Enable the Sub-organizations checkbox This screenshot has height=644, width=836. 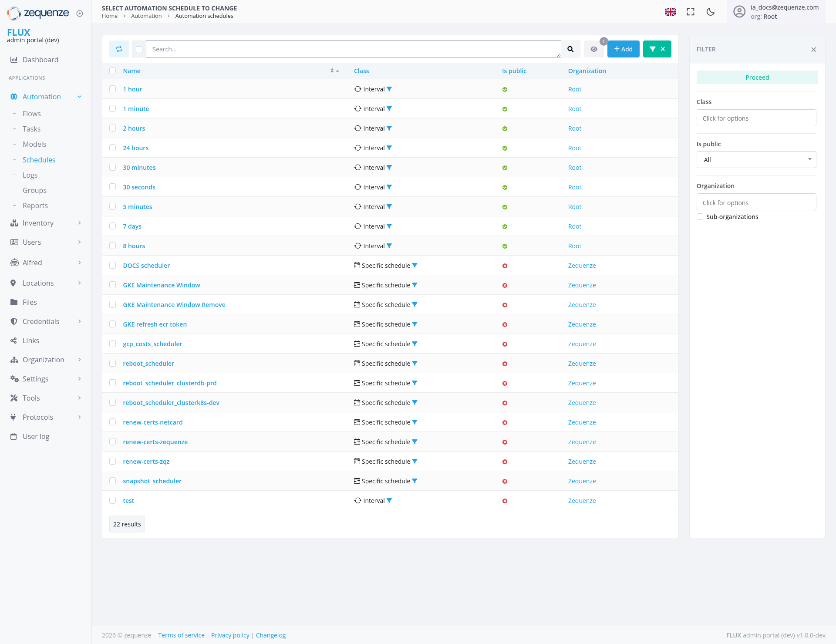tap(700, 217)
